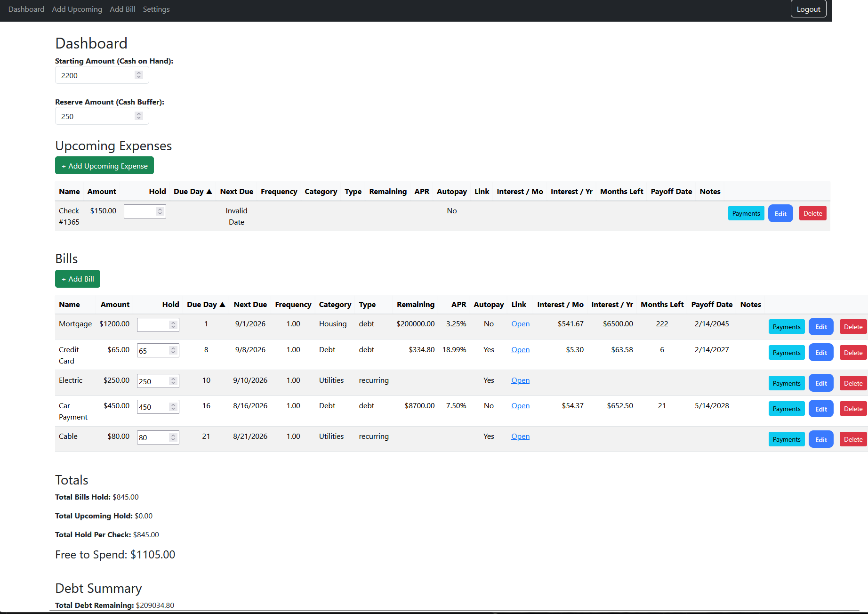Sort bills table by Due Day header
Image resolution: width=868 pixels, height=614 pixels.
click(x=206, y=304)
